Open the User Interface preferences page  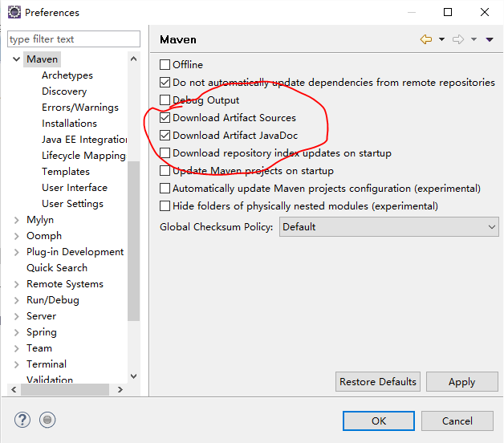click(x=75, y=188)
